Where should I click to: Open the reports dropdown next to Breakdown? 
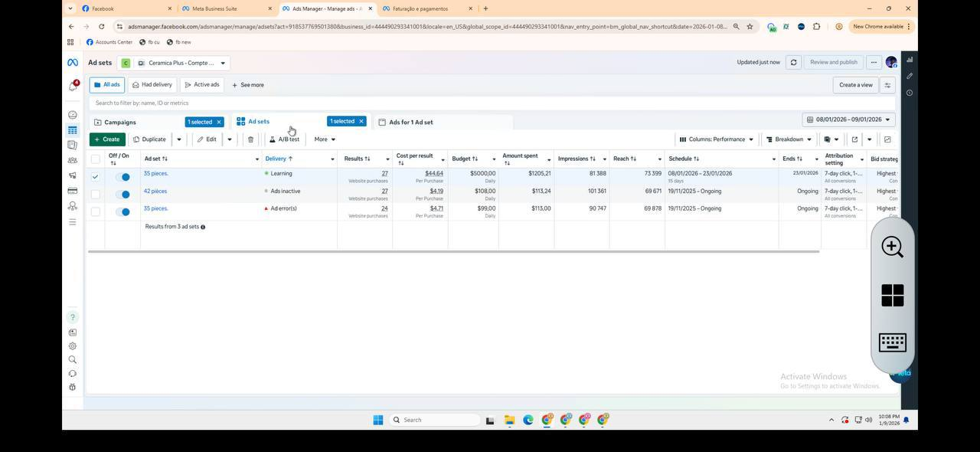click(831, 139)
